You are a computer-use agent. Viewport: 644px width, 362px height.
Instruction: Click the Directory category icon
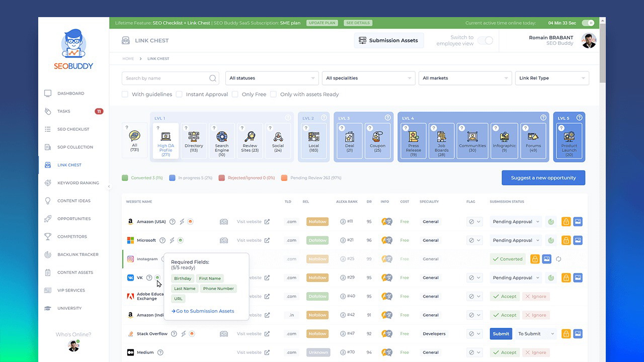point(194,137)
